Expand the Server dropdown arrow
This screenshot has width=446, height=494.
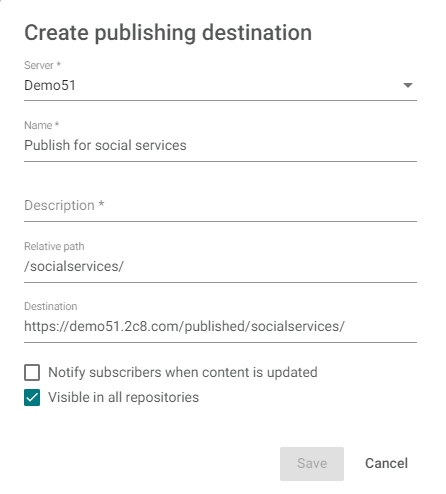[x=408, y=85]
